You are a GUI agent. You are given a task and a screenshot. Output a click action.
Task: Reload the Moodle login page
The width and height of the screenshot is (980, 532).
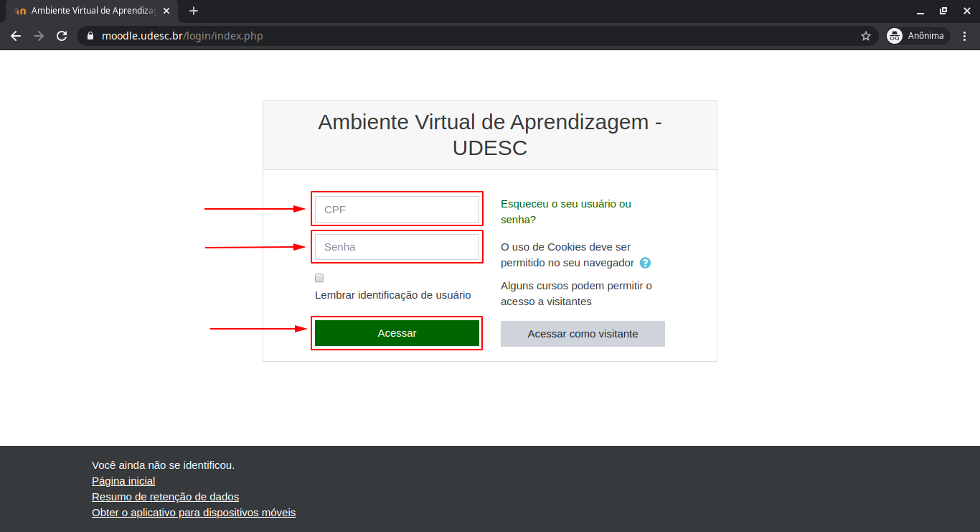62,36
